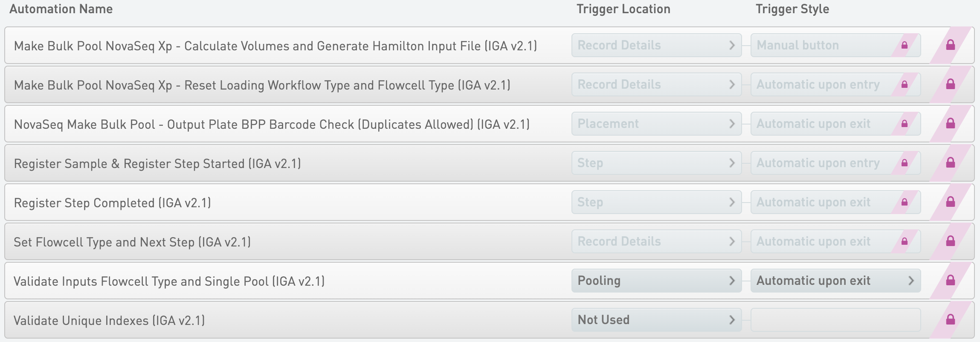This screenshot has width=980, height=342.
Task: Click row lock icon for Set Flowcell Type and Next Step
Action: pyautogui.click(x=951, y=241)
